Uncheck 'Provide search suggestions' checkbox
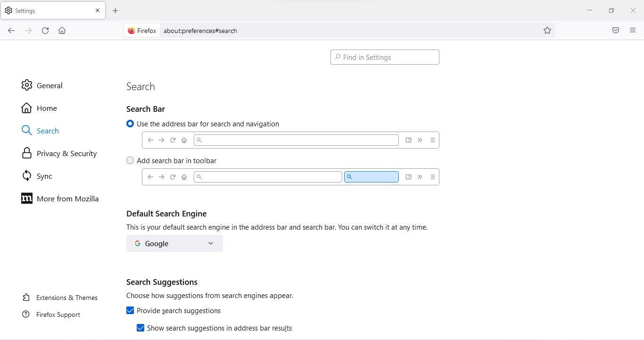 click(x=130, y=311)
